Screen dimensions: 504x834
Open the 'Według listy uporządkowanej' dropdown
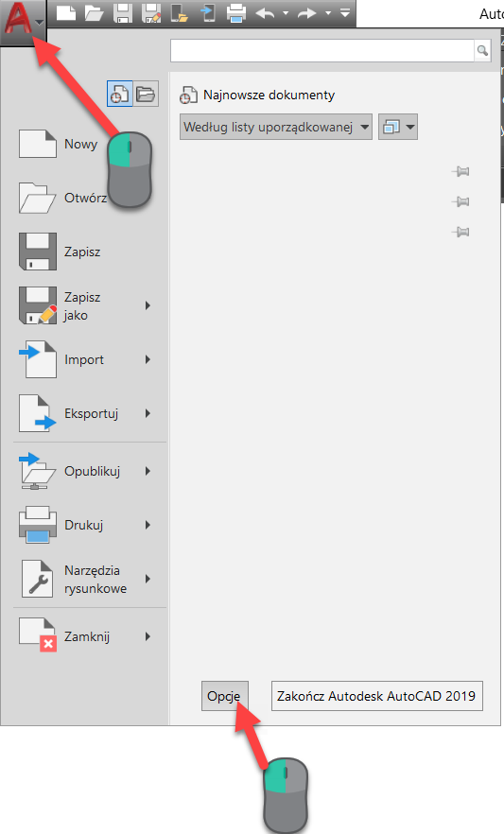click(x=276, y=127)
